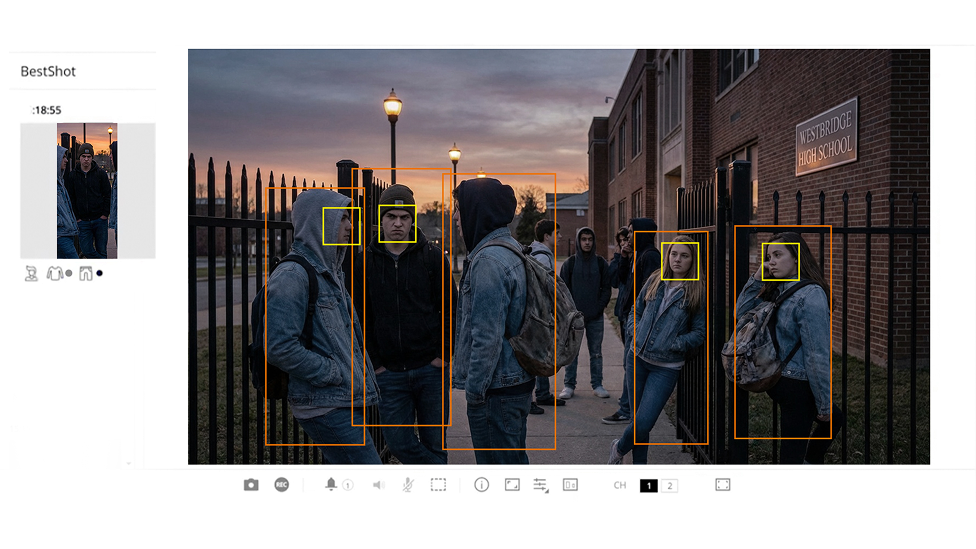The height and width of the screenshot is (549, 976).
Task: Switch to channel 2
Action: pos(669,486)
